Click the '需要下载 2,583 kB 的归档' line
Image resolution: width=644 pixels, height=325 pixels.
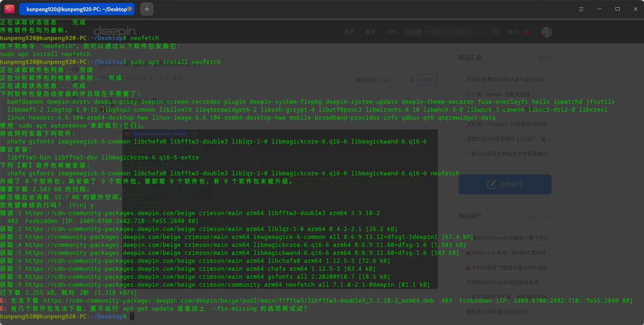coord(45,189)
